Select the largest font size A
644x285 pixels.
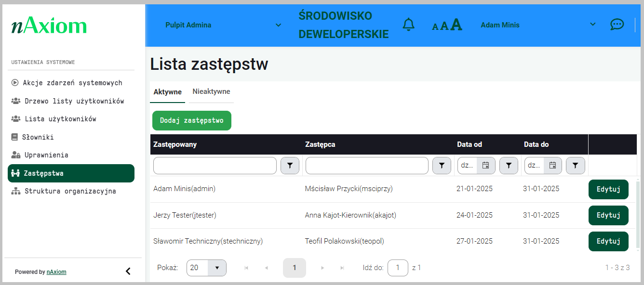456,24
